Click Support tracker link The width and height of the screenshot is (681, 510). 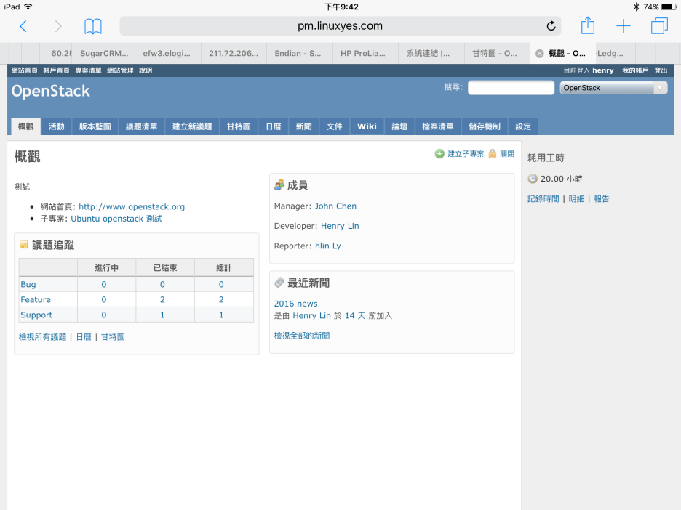(36, 315)
